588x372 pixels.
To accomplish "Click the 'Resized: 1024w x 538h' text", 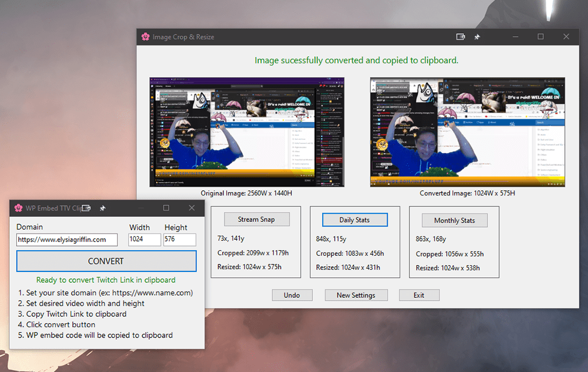I will pyautogui.click(x=448, y=268).
